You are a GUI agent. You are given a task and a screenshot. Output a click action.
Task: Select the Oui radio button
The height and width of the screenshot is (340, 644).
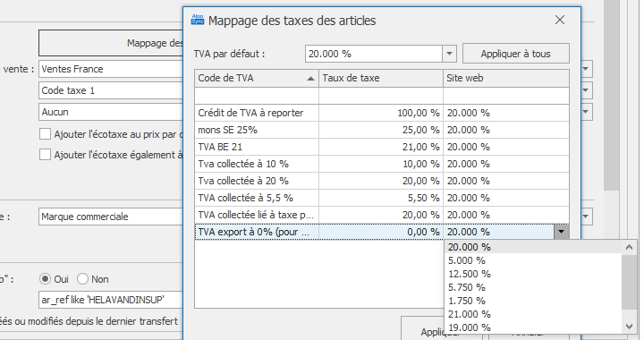pyautogui.click(x=45, y=279)
